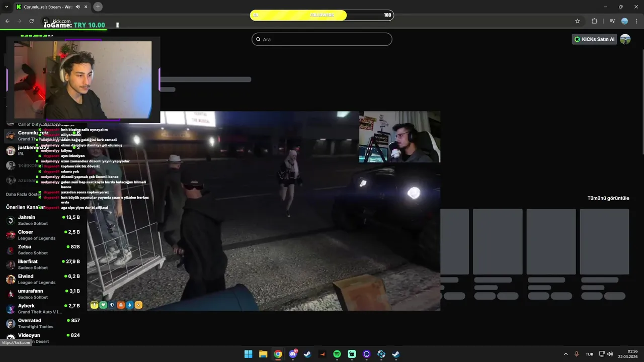Screen dimensions: 644x362
Task: Open the ilkerfirat channel entry
Action: [44, 264]
